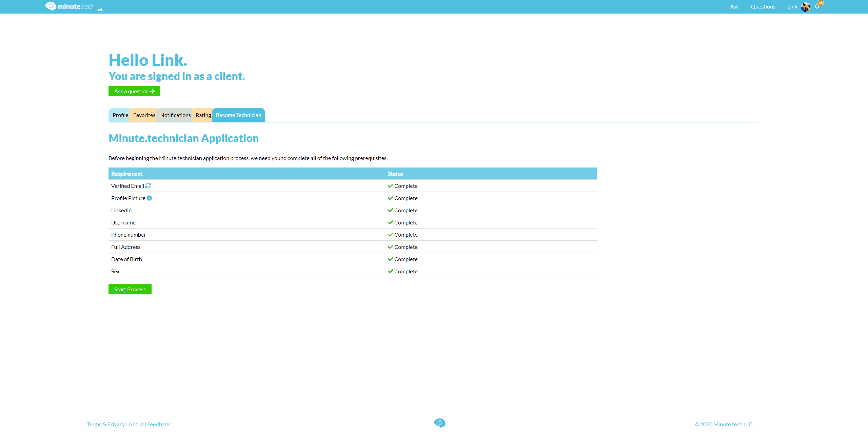
Task: Open the Ask menu item in header
Action: 734,7
